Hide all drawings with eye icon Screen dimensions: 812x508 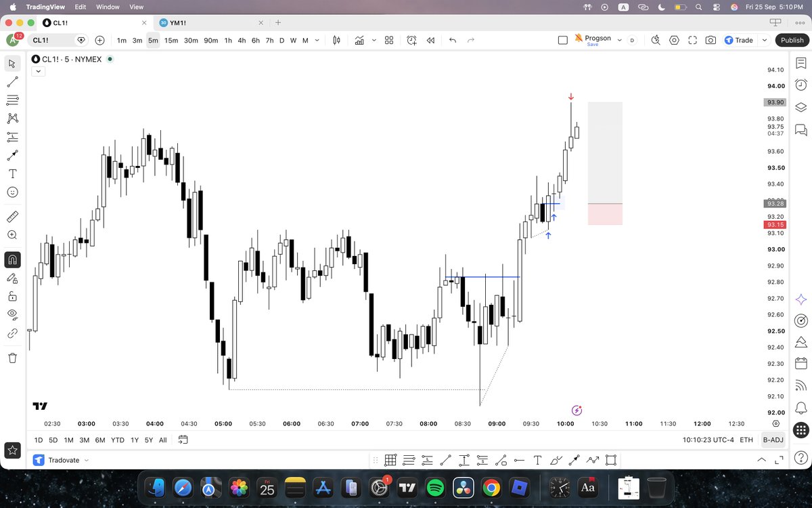12,315
